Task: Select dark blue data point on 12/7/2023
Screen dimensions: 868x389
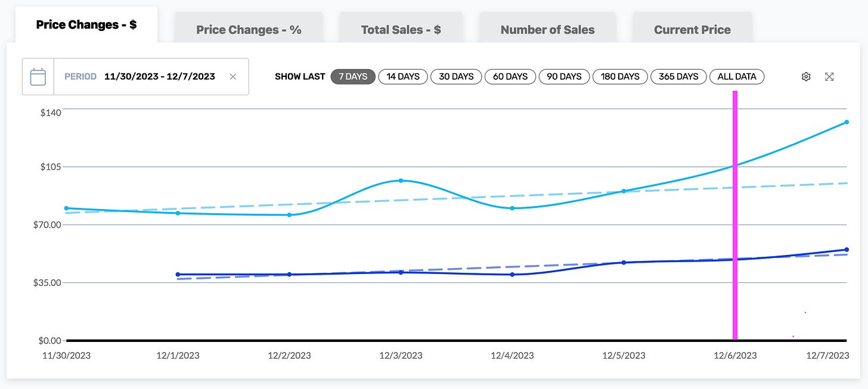Action: click(x=847, y=250)
